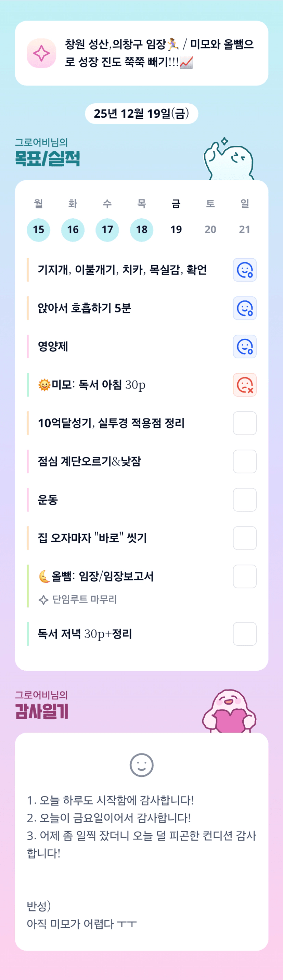Click the gratitude diary text starting 오늘 하루도

click(110, 800)
